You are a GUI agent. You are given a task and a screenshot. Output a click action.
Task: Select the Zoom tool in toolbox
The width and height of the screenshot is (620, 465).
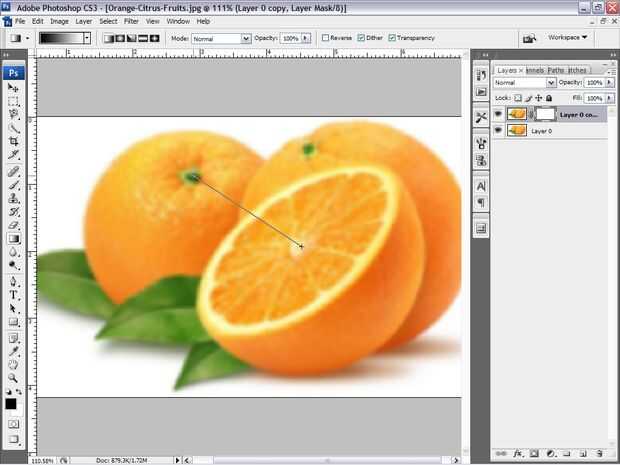13,378
